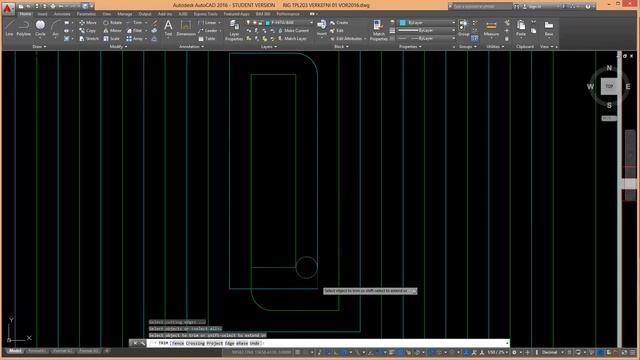This screenshot has width=640, height=360.
Task: Click Match Properties tool
Action: 378,30
